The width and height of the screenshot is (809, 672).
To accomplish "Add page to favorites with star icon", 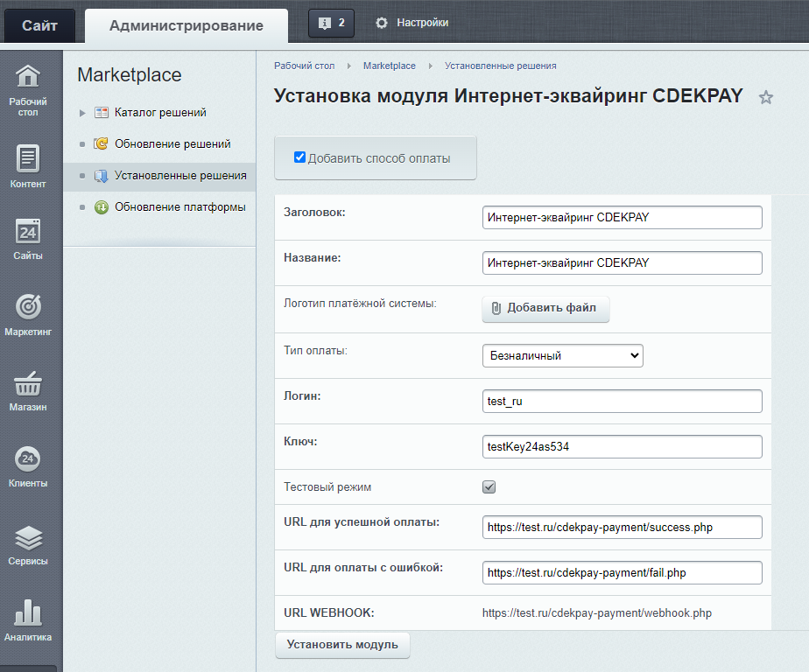I will click(x=765, y=97).
